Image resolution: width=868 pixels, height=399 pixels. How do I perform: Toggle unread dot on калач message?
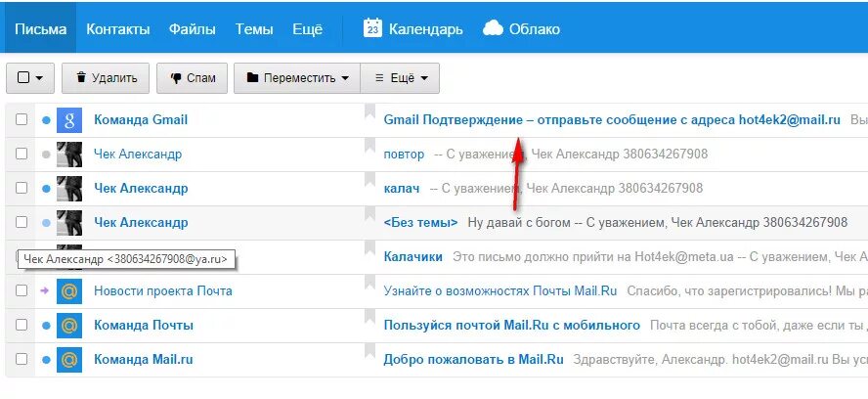(46, 189)
